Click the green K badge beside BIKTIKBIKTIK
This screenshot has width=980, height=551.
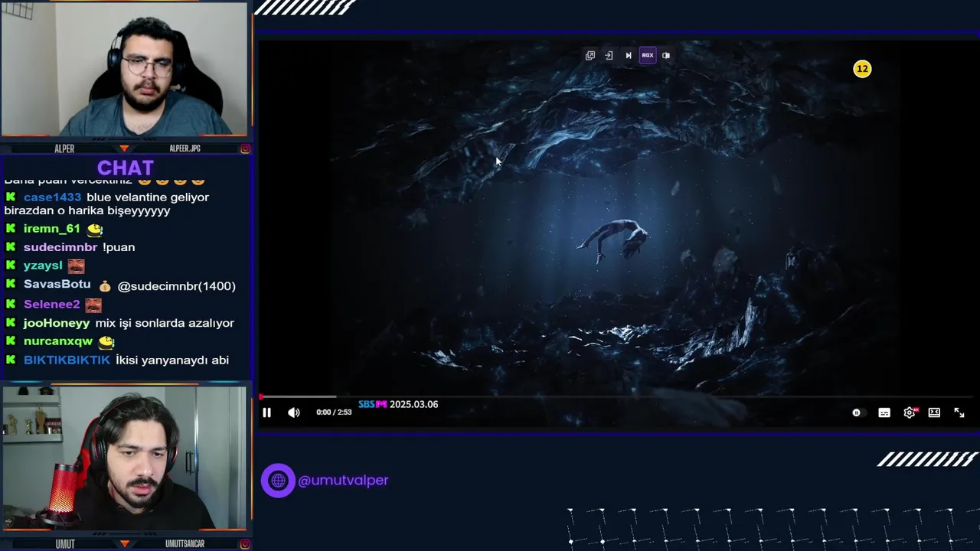tap(11, 360)
